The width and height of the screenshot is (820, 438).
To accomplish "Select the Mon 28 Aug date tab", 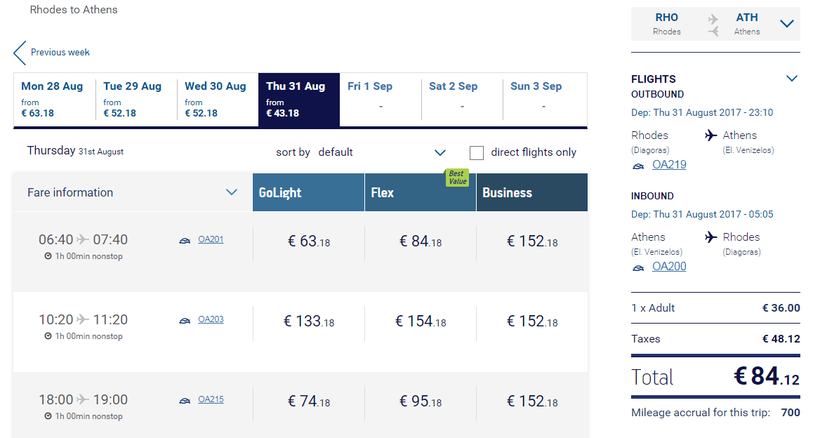I will 54,99.
